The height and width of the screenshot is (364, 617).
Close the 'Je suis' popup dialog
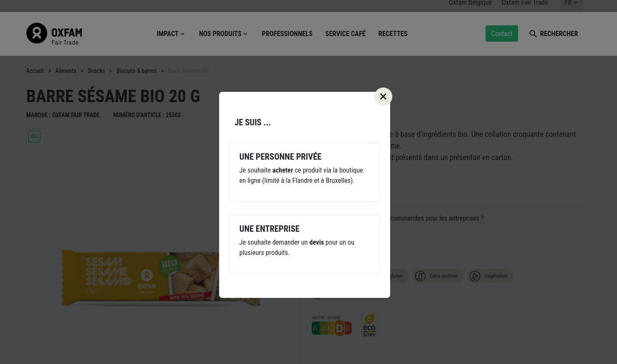383,97
